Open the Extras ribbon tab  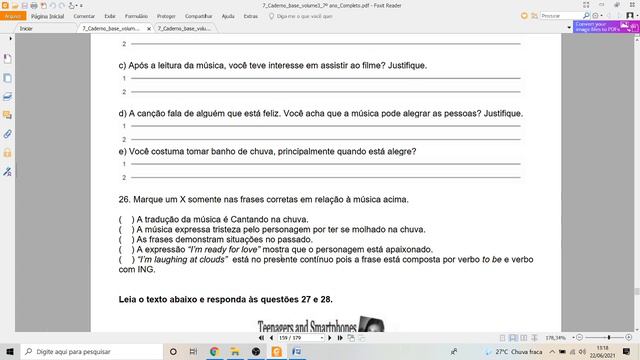point(251,16)
